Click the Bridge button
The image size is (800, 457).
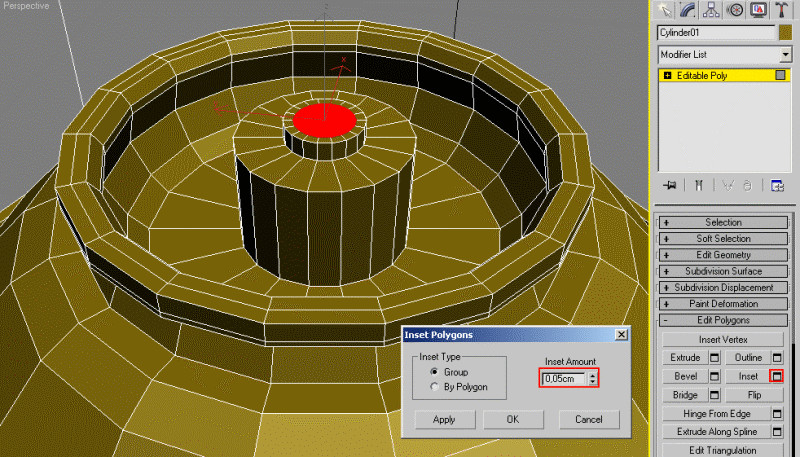[685, 395]
